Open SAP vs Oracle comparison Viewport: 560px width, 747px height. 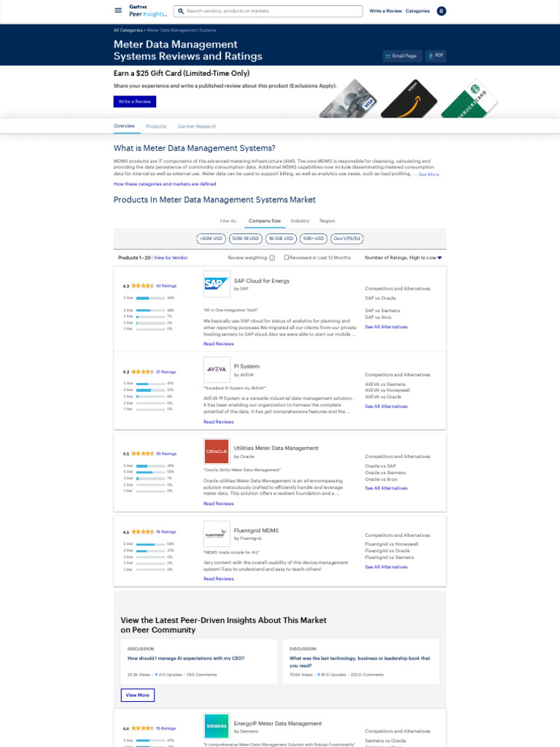(380, 298)
